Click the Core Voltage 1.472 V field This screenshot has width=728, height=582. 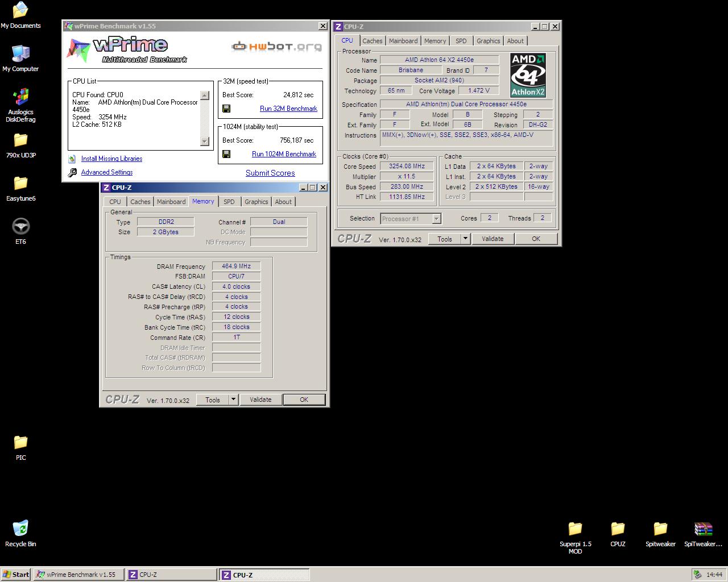479,90
